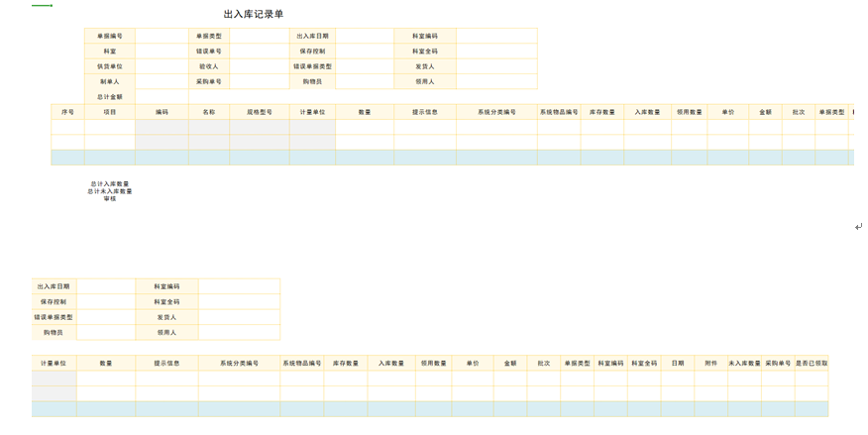
Task: Click the 单据编号 input field
Action: [162, 36]
